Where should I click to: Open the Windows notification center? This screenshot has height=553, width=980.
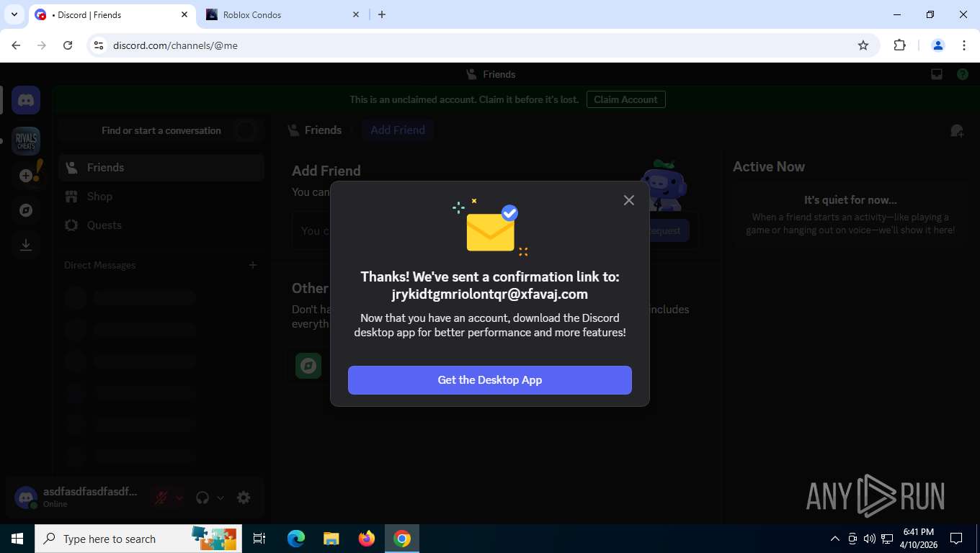956,539
